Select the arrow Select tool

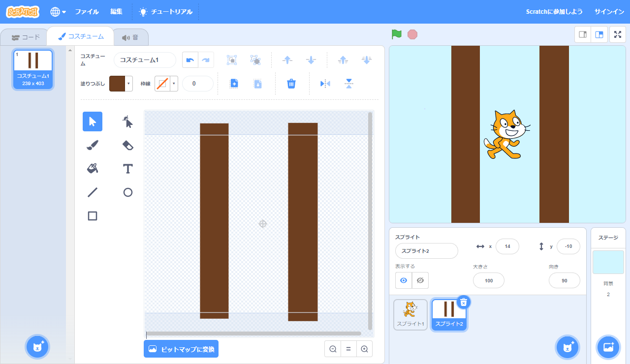click(x=93, y=121)
